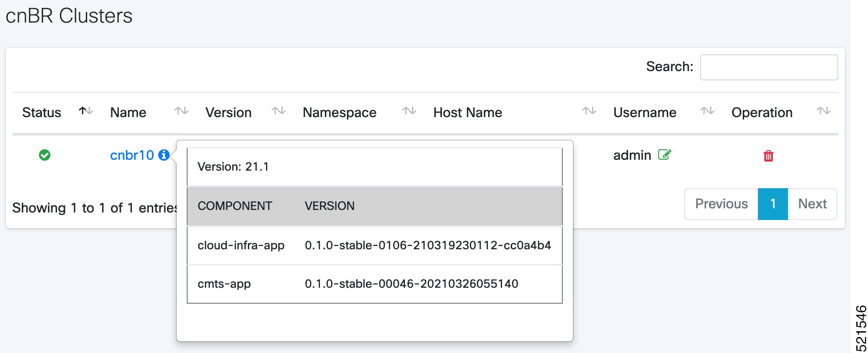This screenshot has height=353, width=868.
Task: Click 'Showing 1 to 1 of 1 entries'
Action: point(95,208)
